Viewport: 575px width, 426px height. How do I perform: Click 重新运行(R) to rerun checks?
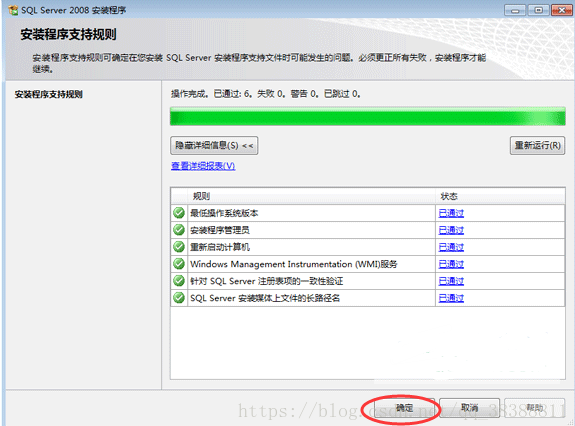537,146
